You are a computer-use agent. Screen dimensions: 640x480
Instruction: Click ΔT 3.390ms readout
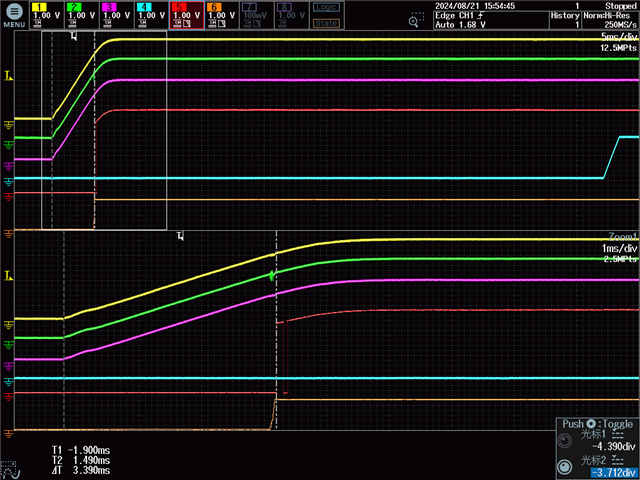tap(81, 470)
